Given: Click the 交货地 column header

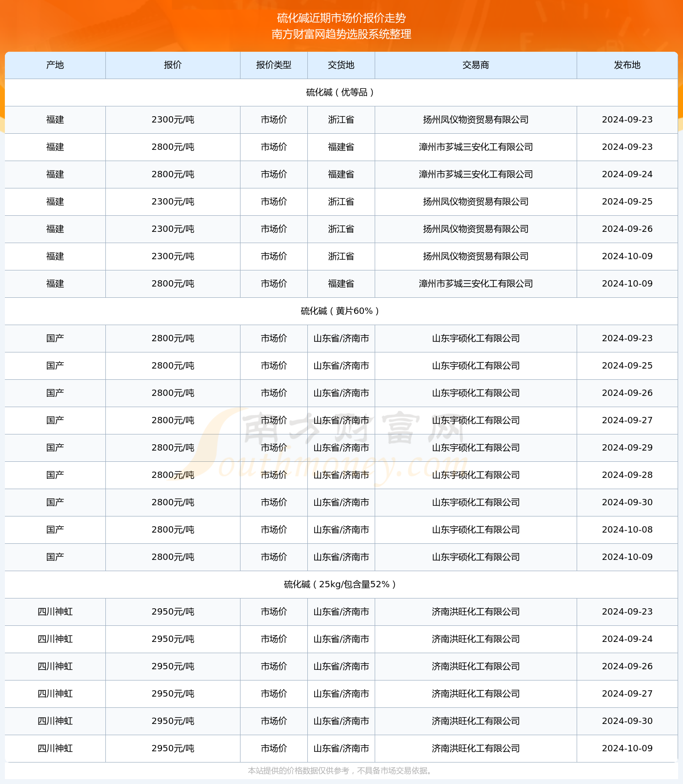Looking at the screenshot, I should (x=341, y=65).
